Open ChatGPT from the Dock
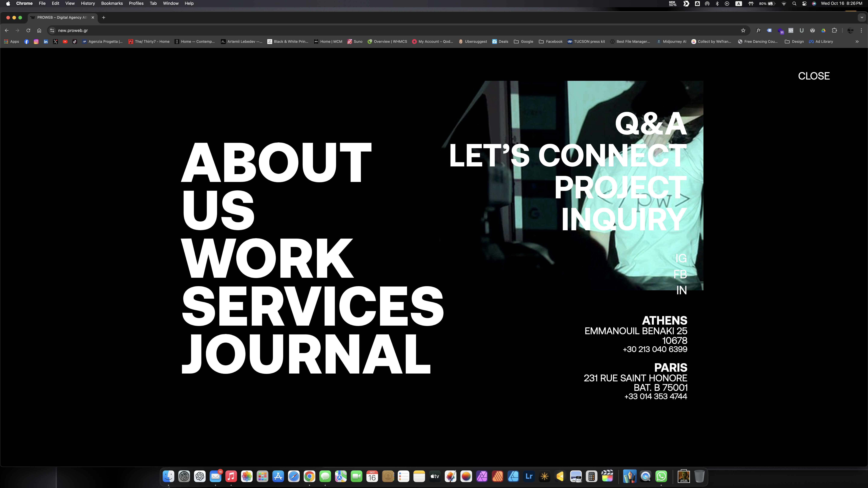The height and width of the screenshot is (488, 868). tap(200, 476)
